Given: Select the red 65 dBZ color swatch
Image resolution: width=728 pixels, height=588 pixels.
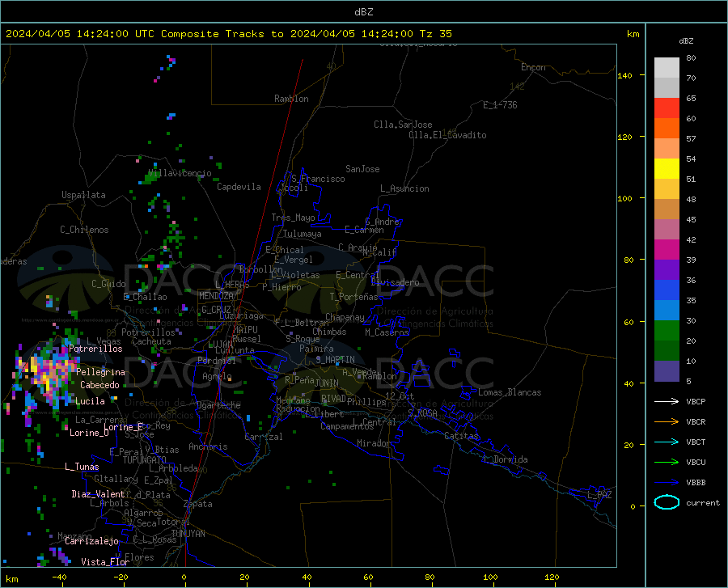Looking at the screenshot, I should pyautogui.click(x=667, y=108).
